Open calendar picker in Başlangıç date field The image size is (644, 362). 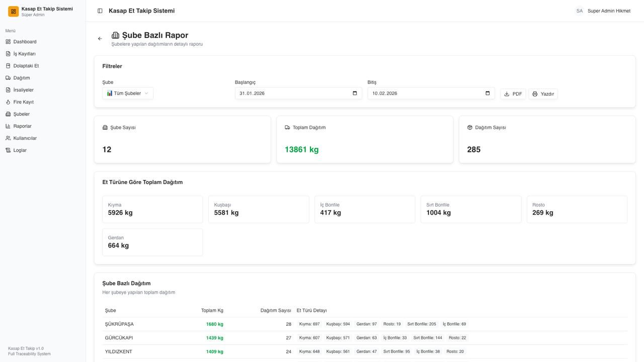pyautogui.click(x=355, y=93)
